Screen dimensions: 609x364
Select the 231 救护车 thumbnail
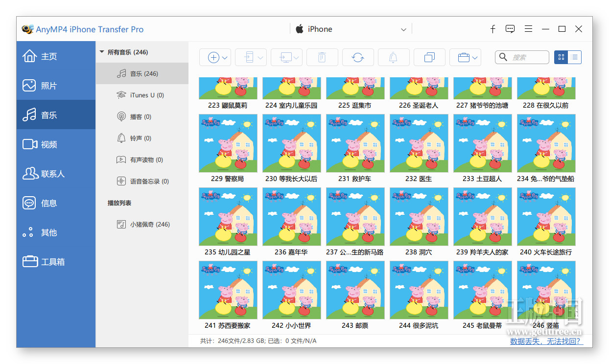click(x=355, y=143)
